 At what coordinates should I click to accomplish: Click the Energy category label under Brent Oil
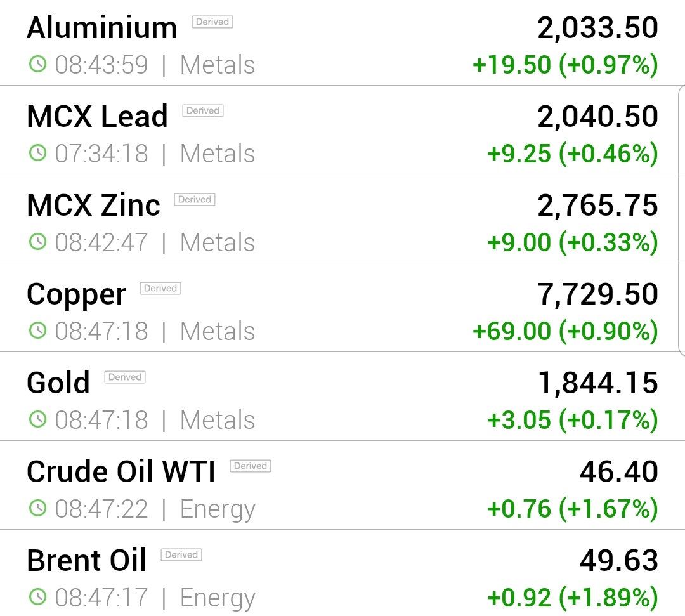pos(218,598)
